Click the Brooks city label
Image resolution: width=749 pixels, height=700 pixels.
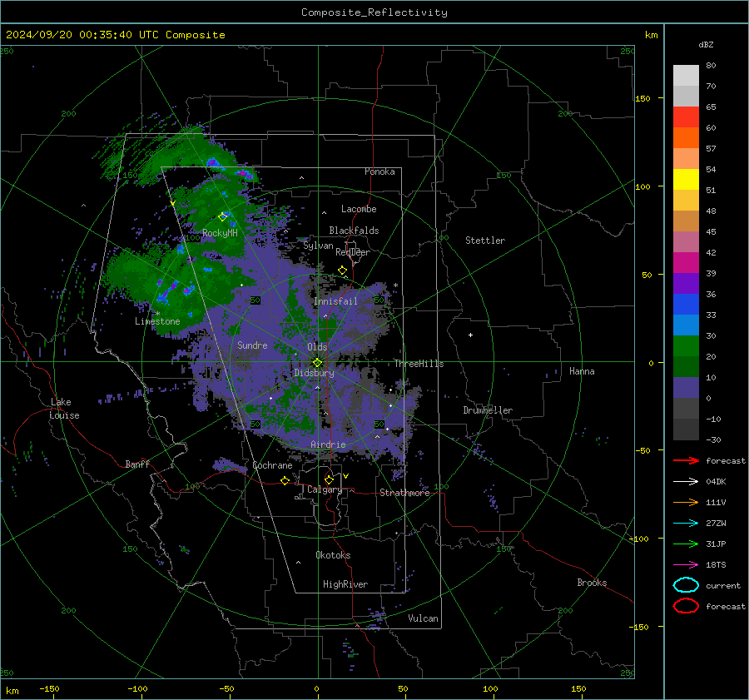(592, 583)
